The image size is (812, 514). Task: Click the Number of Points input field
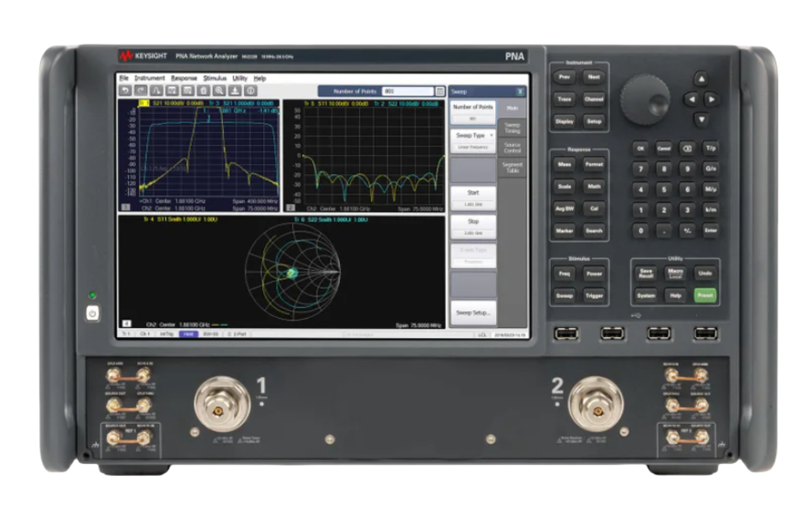[407, 92]
